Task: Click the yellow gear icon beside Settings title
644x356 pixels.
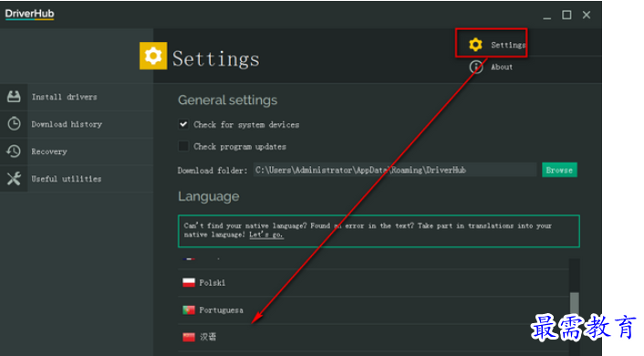Action: pos(153,56)
